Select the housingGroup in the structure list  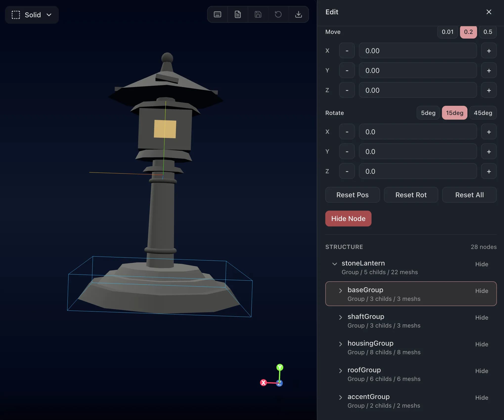point(371,343)
